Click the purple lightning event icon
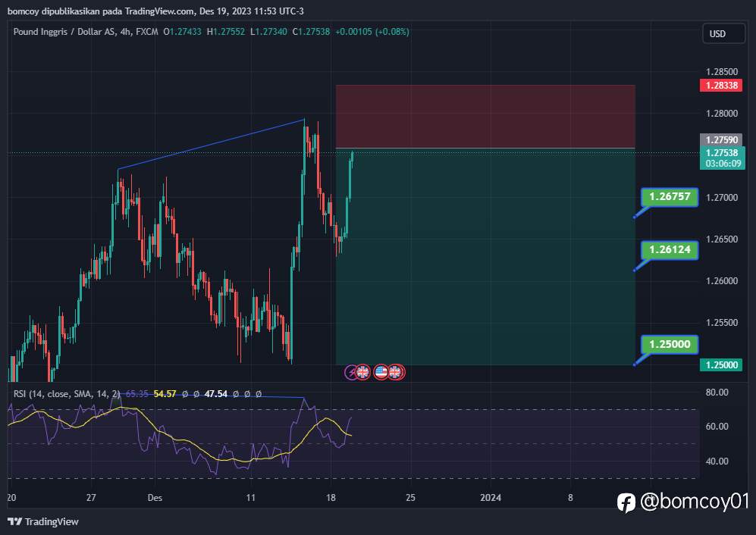 coord(350,372)
